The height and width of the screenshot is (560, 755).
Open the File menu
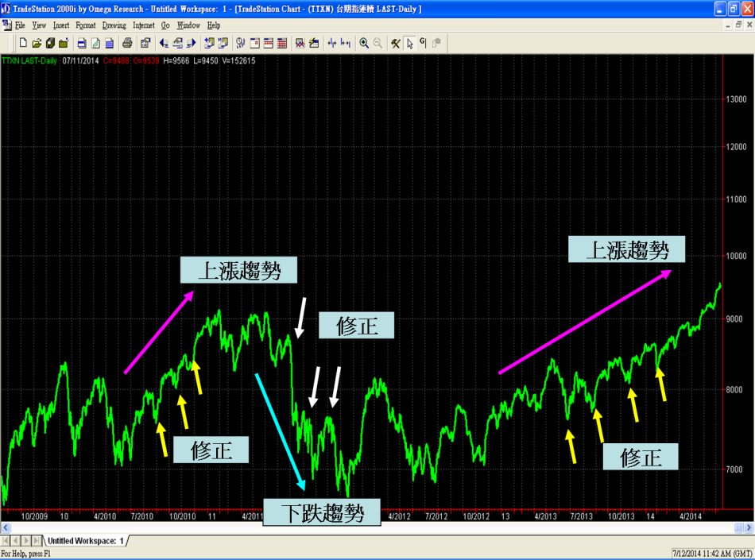(x=20, y=25)
